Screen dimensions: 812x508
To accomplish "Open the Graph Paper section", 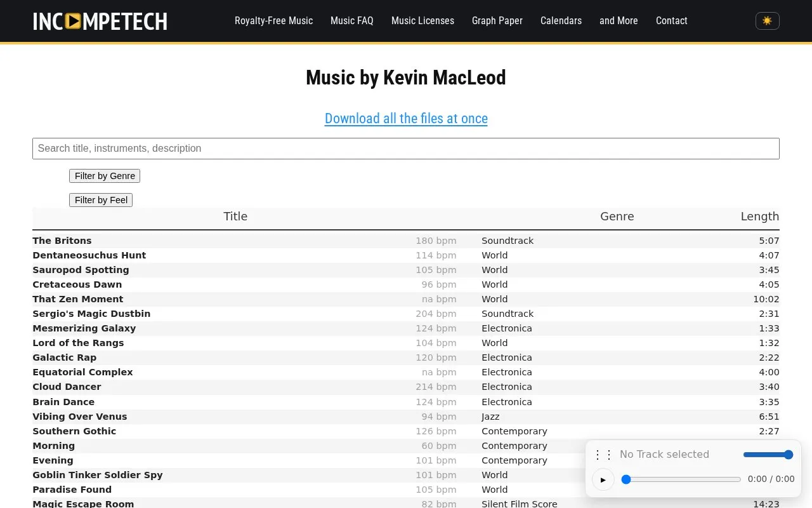I will pyautogui.click(x=497, y=21).
